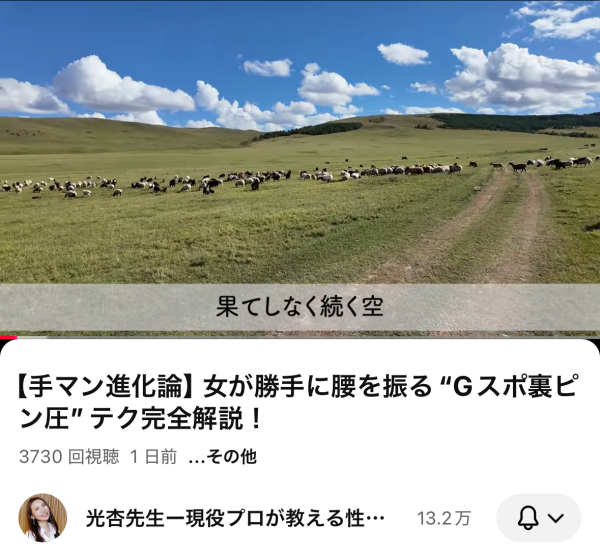Click the subtitle caption 果てしなく続く空
The height and width of the screenshot is (553, 600).
[x=300, y=307]
